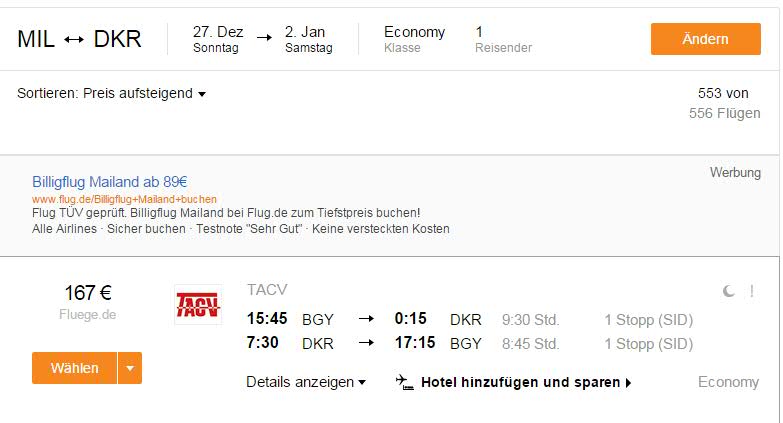Click the Ändern button
Image resolution: width=783 pixels, height=423 pixels.
[706, 39]
